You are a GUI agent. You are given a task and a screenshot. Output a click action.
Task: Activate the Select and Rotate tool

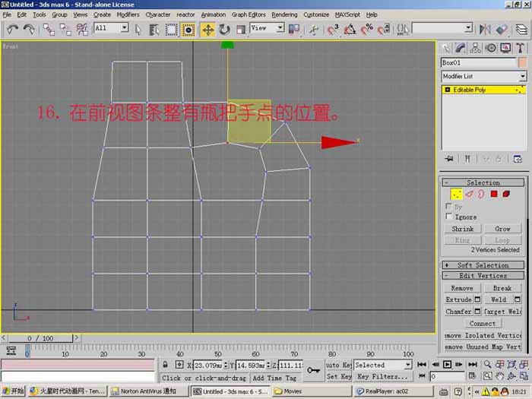(x=224, y=30)
